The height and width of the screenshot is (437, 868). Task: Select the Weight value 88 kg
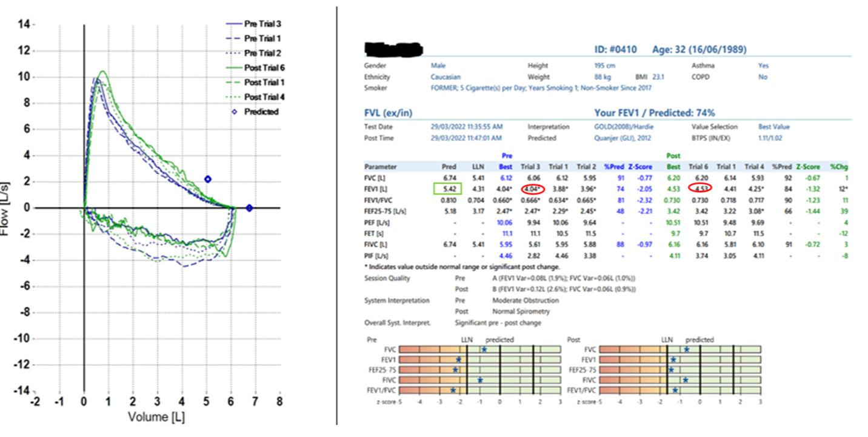click(603, 77)
